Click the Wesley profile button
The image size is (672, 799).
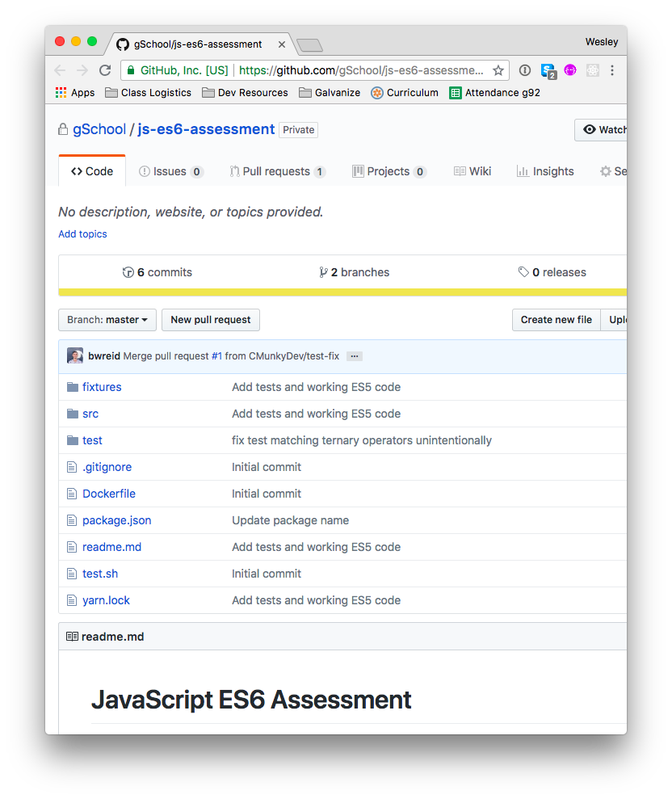point(602,42)
